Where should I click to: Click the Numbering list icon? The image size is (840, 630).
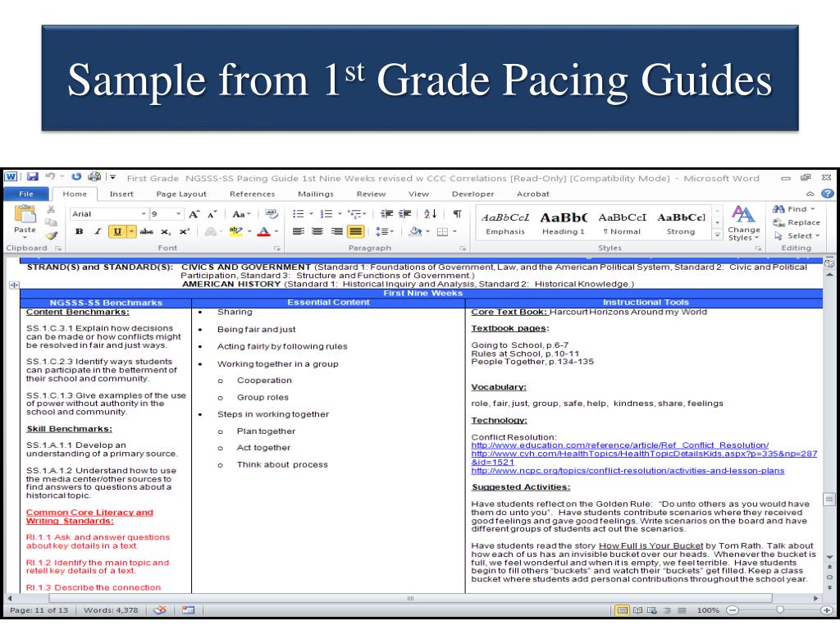click(x=326, y=214)
